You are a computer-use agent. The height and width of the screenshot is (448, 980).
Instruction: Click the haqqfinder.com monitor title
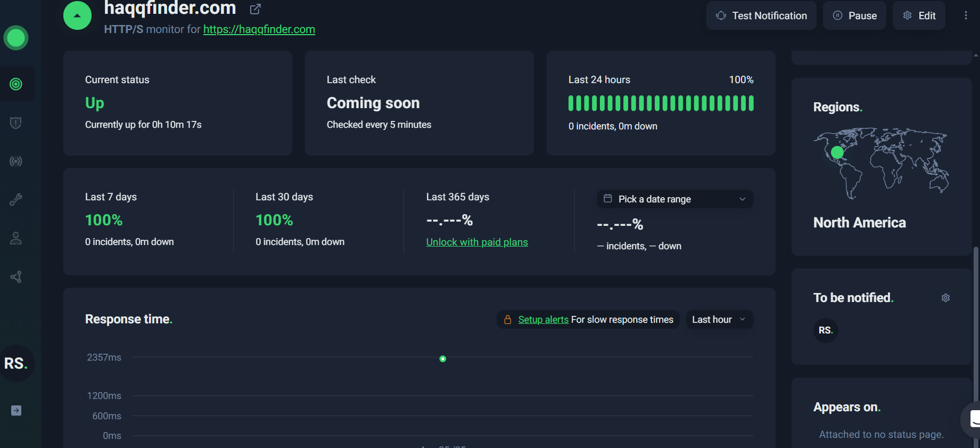point(170,8)
